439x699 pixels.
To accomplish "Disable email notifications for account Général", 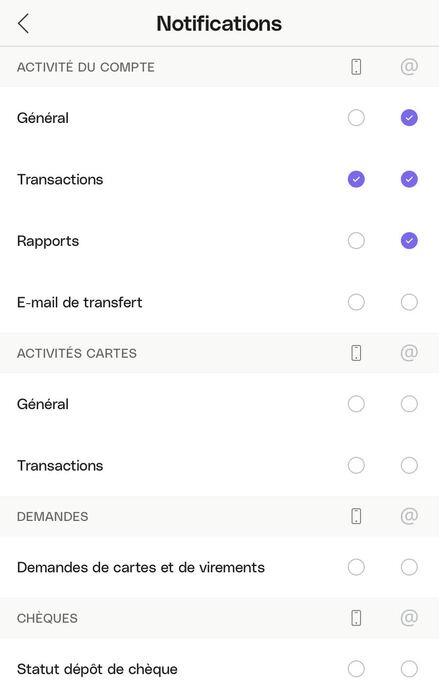I will (x=409, y=118).
